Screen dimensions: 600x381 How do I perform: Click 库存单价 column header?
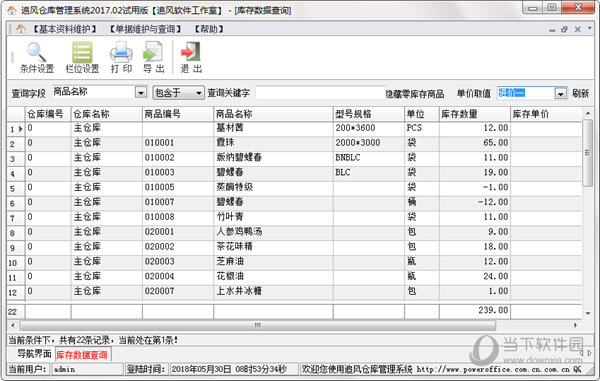click(546, 114)
